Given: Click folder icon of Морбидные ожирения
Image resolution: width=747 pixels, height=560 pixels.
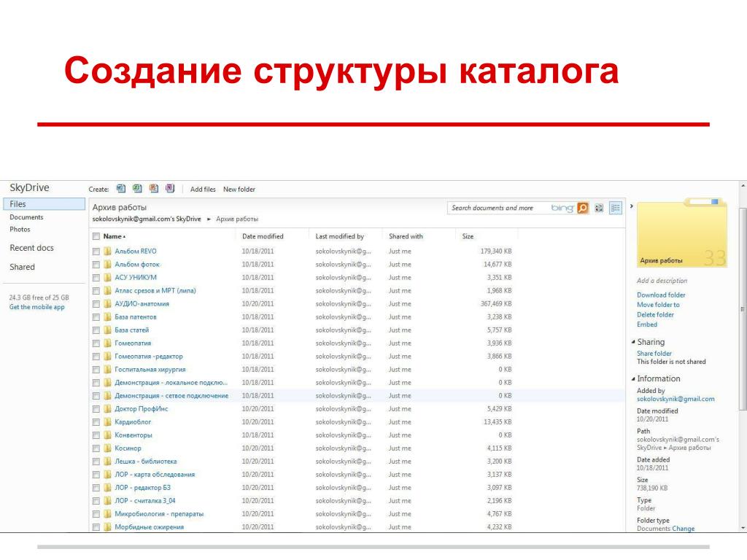Looking at the screenshot, I should click(x=108, y=527).
